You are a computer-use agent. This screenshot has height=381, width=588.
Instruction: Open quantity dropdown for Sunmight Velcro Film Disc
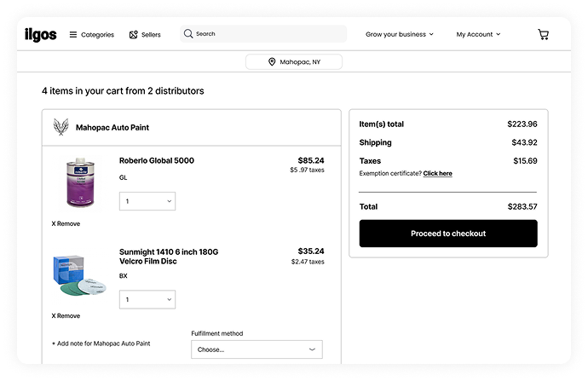[147, 300]
